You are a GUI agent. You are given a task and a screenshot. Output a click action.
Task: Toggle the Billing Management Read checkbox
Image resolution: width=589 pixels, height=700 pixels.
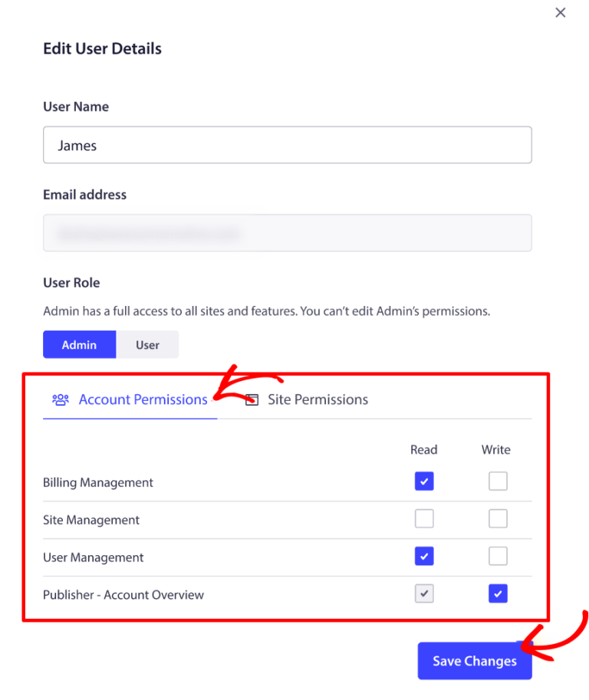[424, 481]
